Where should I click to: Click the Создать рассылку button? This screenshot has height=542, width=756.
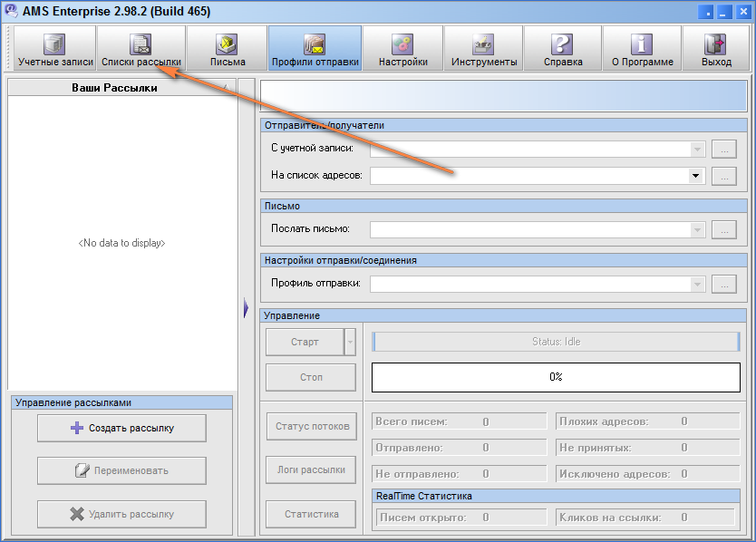point(122,428)
